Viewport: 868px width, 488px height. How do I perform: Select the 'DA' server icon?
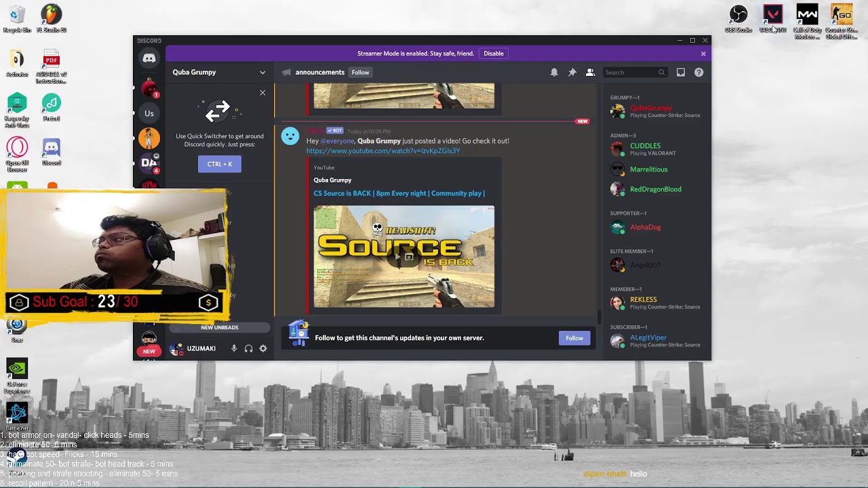coord(149,163)
